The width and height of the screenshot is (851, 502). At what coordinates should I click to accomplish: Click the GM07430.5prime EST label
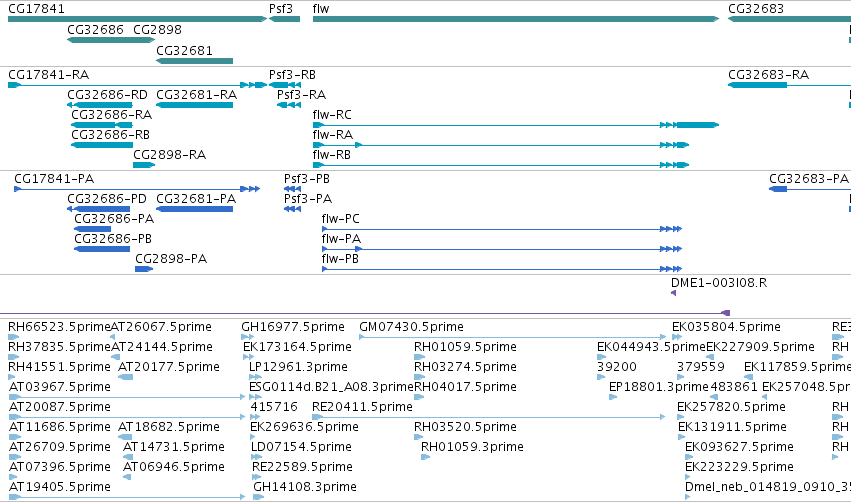point(412,327)
